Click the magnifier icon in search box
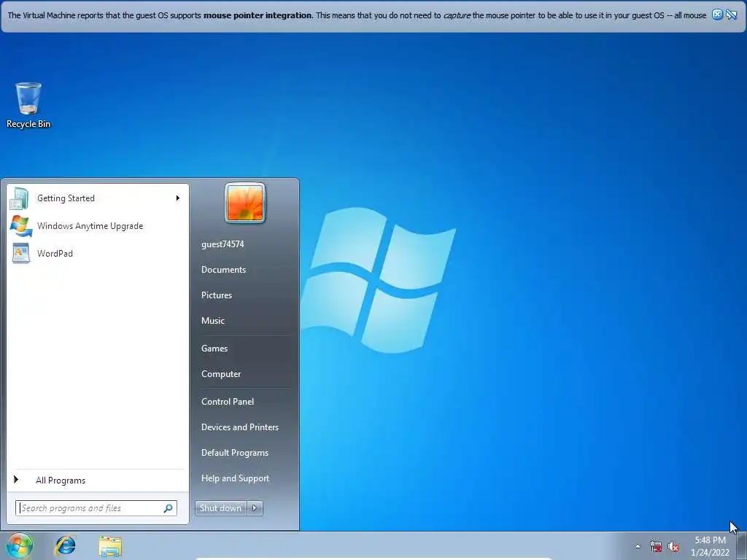This screenshot has height=560, width=747. pyautogui.click(x=168, y=508)
